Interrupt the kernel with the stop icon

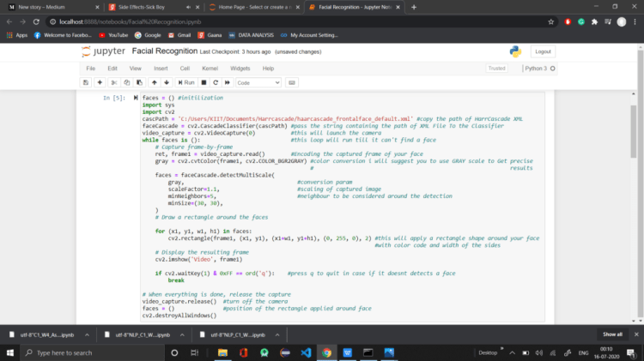[x=204, y=82]
